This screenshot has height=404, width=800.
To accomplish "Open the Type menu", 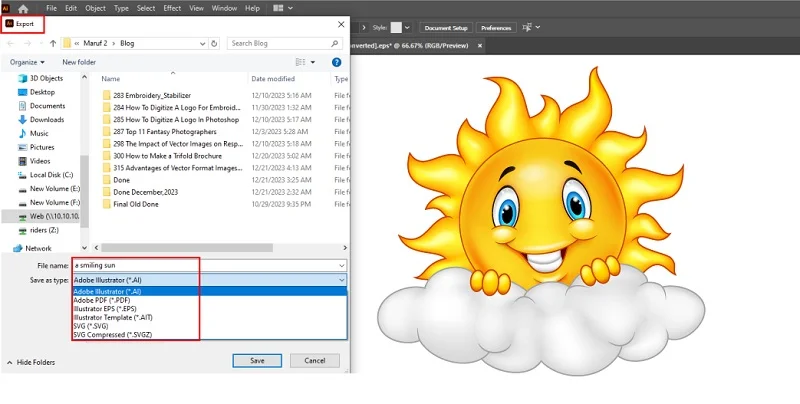I will (x=121, y=8).
